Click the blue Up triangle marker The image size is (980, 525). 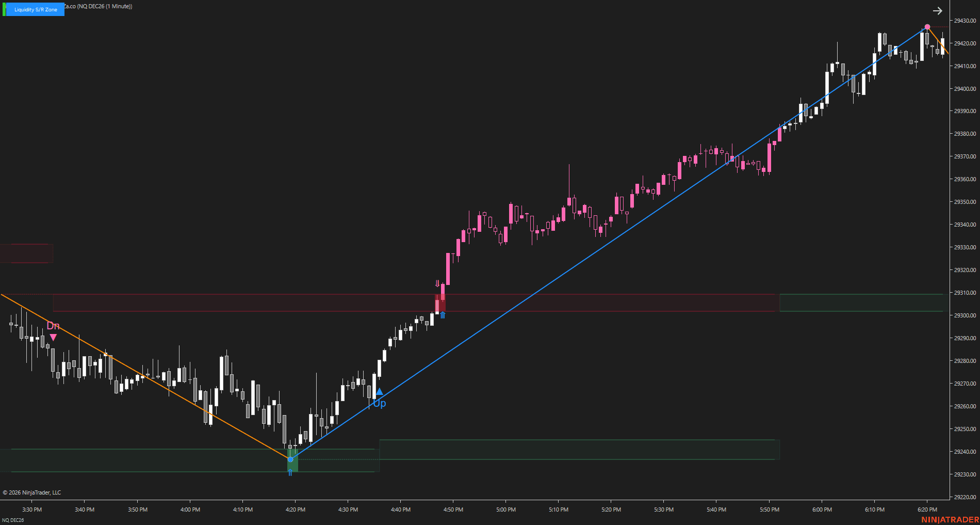point(380,391)
